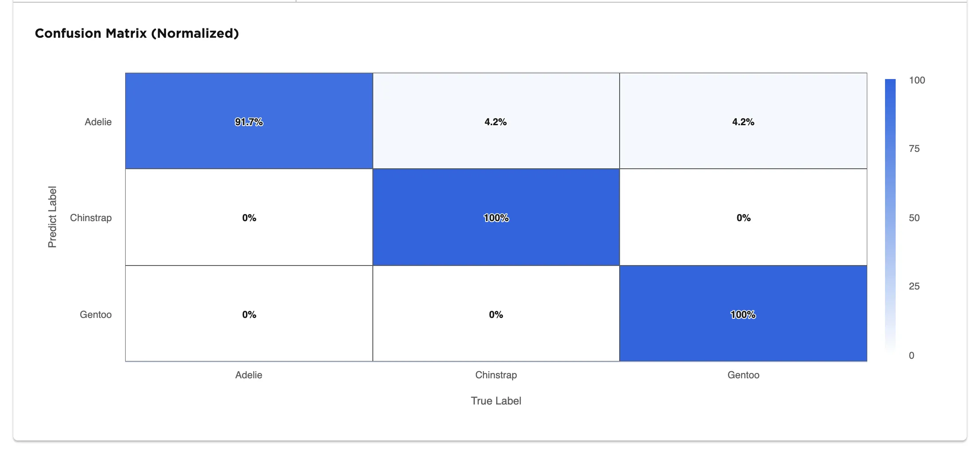Viewport: 980px width, 452px height.
Task: Click the Adelie label on the Predict axis
Action: [x=98, y=122]
